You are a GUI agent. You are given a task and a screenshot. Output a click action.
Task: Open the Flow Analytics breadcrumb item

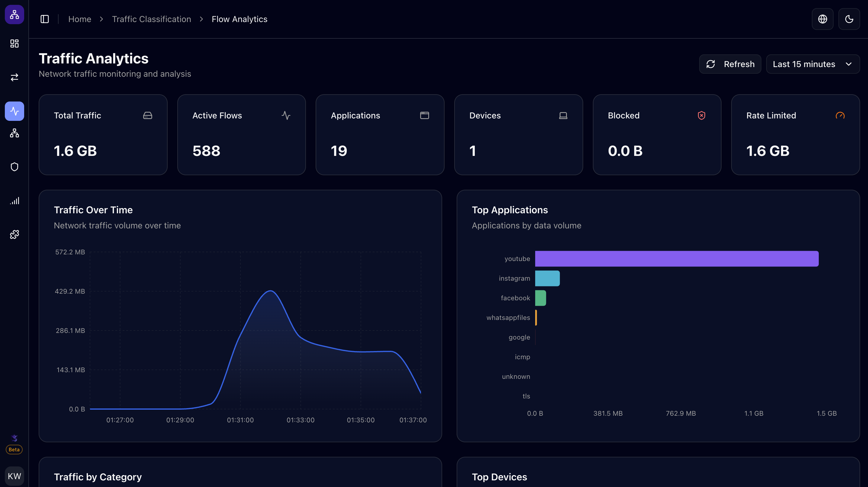(x=240, y=19)
